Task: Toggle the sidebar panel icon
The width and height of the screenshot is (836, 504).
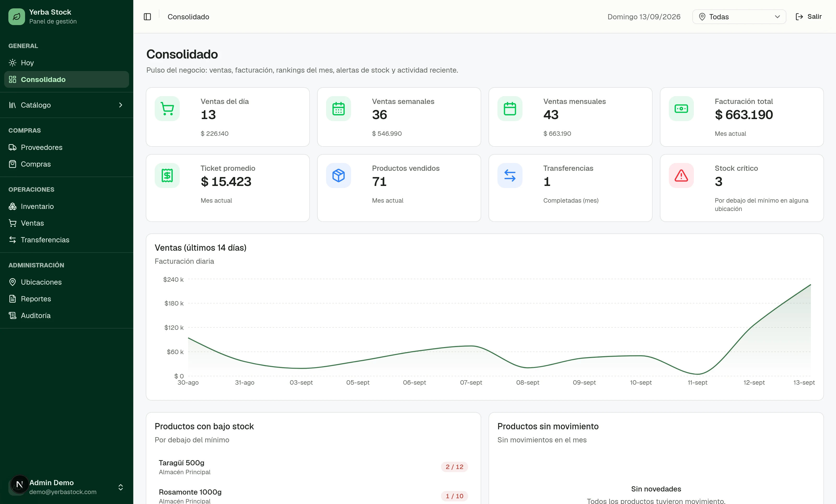Action: [147, 17]
